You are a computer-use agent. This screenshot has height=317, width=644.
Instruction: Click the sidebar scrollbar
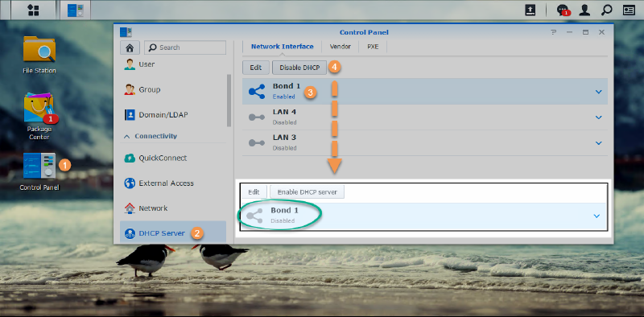pos(229,101)
